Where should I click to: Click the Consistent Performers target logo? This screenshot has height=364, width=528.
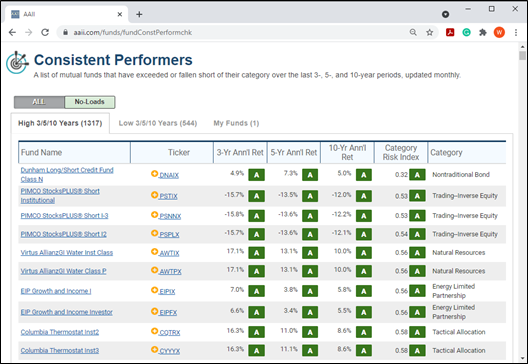click(17, 62)
